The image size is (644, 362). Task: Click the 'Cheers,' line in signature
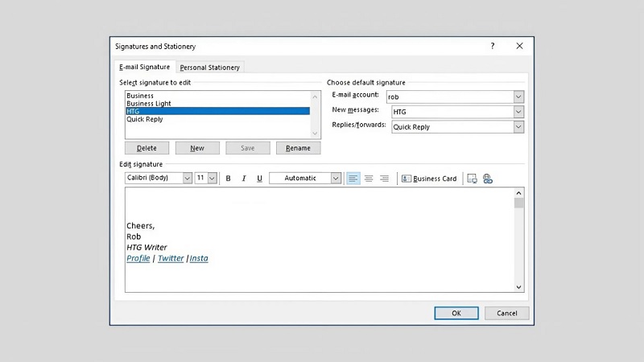[140, 226]
